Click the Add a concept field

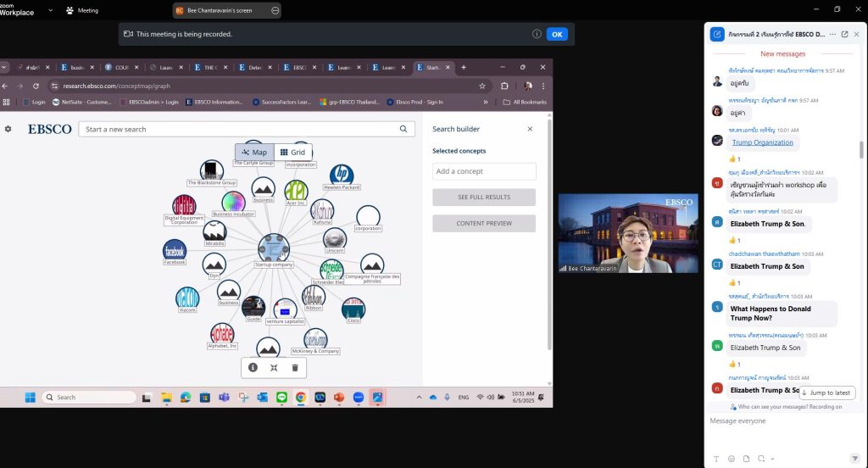(x=484, y=171)
